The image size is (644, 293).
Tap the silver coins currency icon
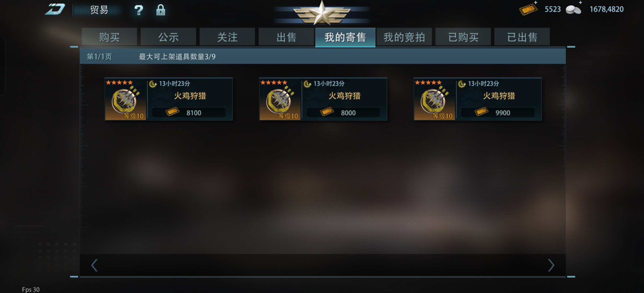[574, 10]
